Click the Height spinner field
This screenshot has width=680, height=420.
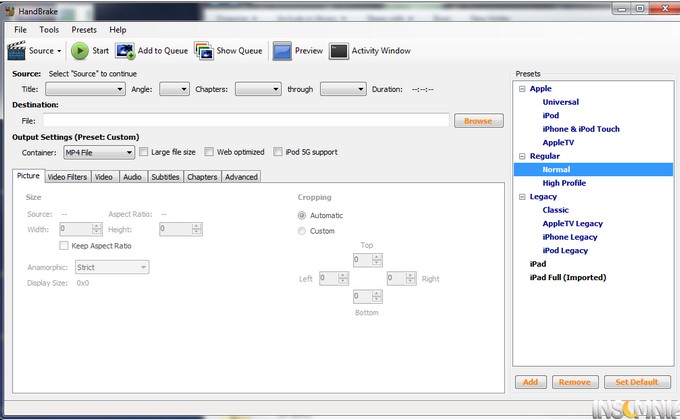click(x=180, y=229)
